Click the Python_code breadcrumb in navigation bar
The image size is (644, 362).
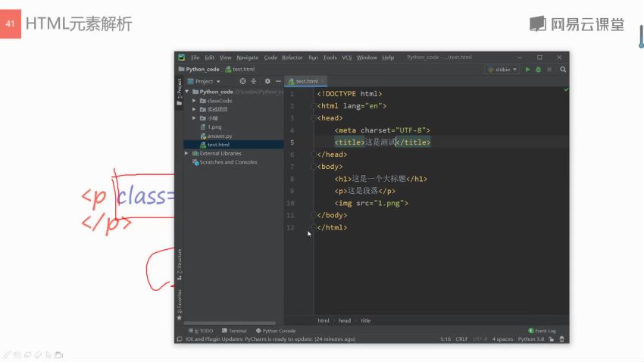coord(199,70)
